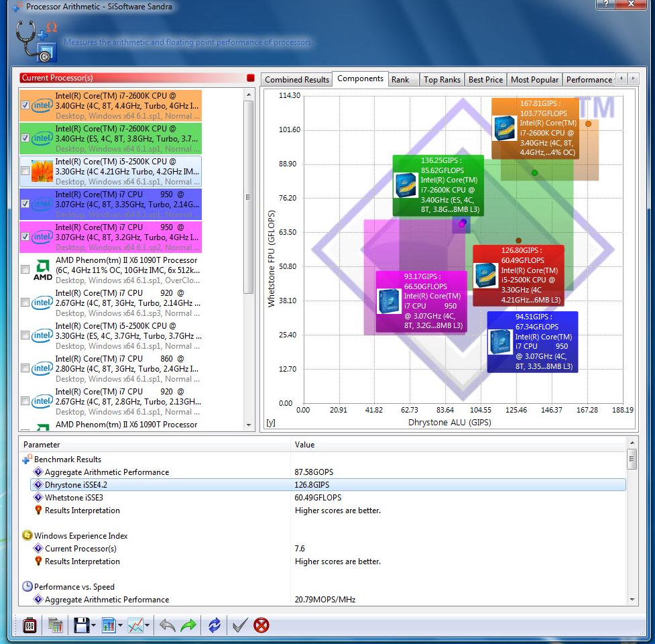The image size is (655, 644).
Task: Click the diamond icon beside Aggregate Arithmetic Performance 87.58GOPS
Action: pyautogui.click(x=38, y=472)
